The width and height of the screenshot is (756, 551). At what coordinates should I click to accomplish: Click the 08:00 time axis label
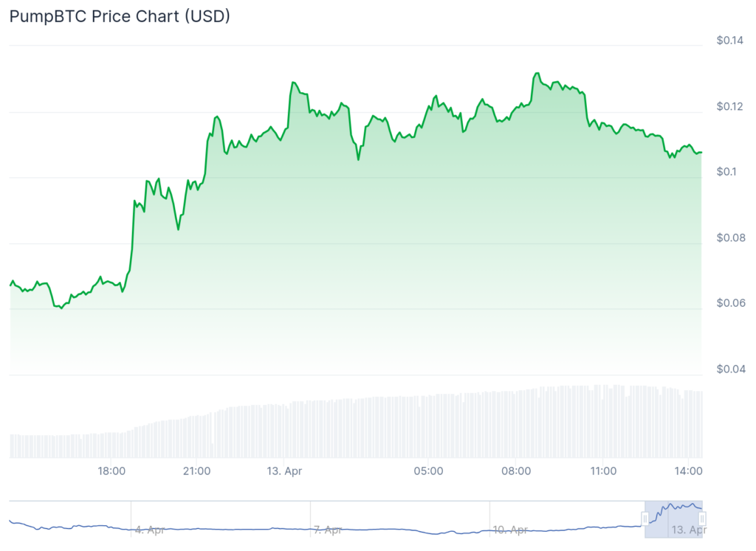516,471
